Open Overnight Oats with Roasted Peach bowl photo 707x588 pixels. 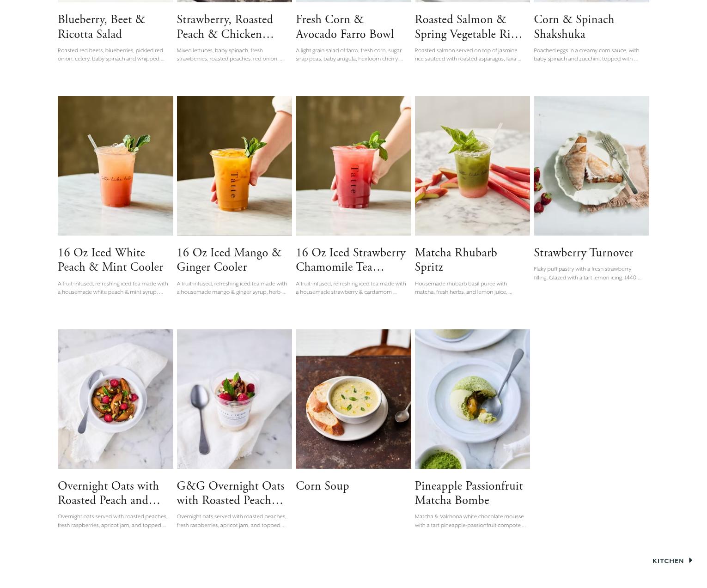116,399
